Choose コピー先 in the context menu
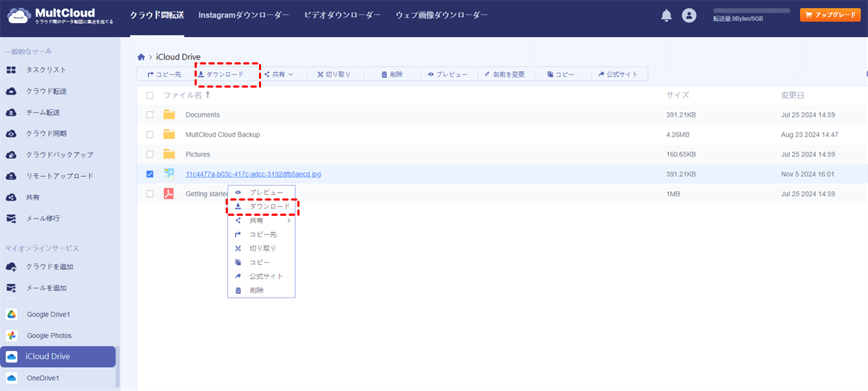Image resolution: width=868 pixels, height=391 pixels. (x=262, y=234)
